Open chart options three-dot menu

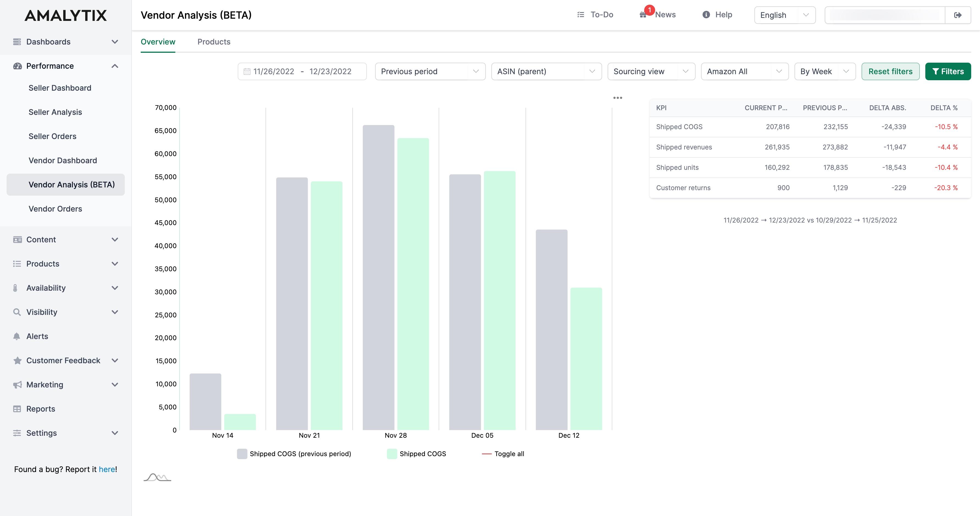coord(618,98)
